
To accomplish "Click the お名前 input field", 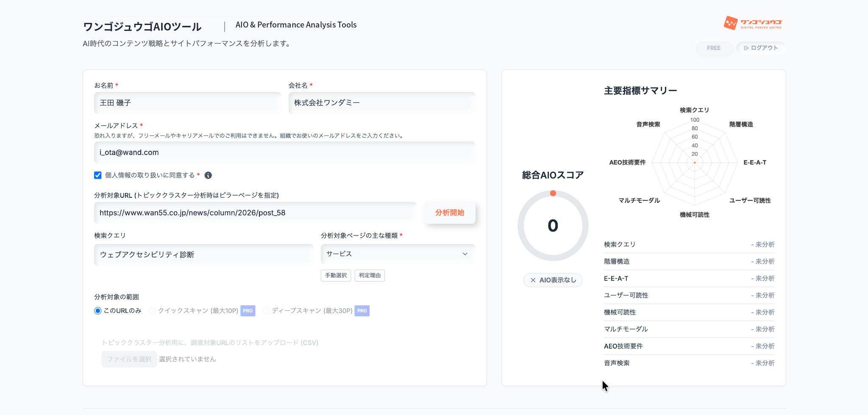I will (x=188, y=103).
